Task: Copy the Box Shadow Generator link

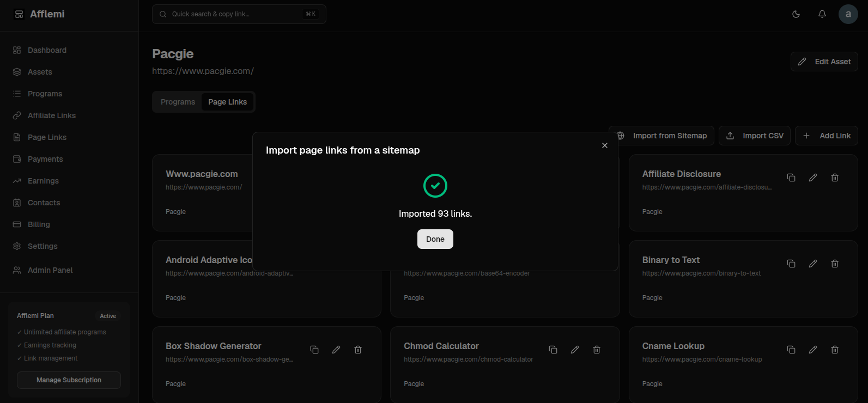Action: click(314, 350)
